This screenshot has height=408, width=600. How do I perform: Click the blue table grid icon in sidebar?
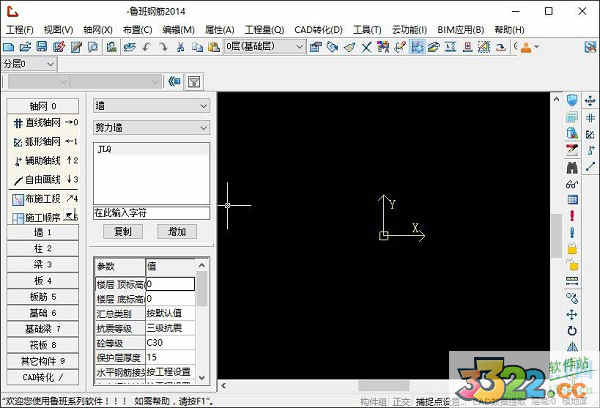click(x=572, y=200)
